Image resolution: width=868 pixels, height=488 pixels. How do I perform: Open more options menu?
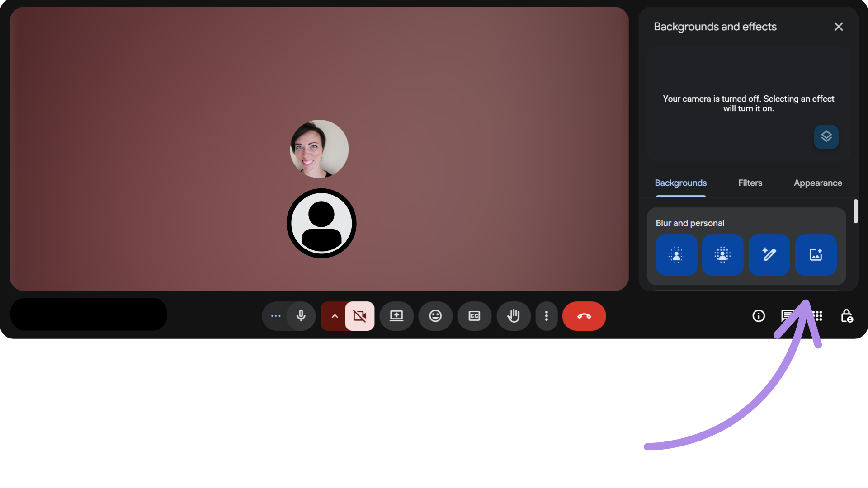[547, 316]
